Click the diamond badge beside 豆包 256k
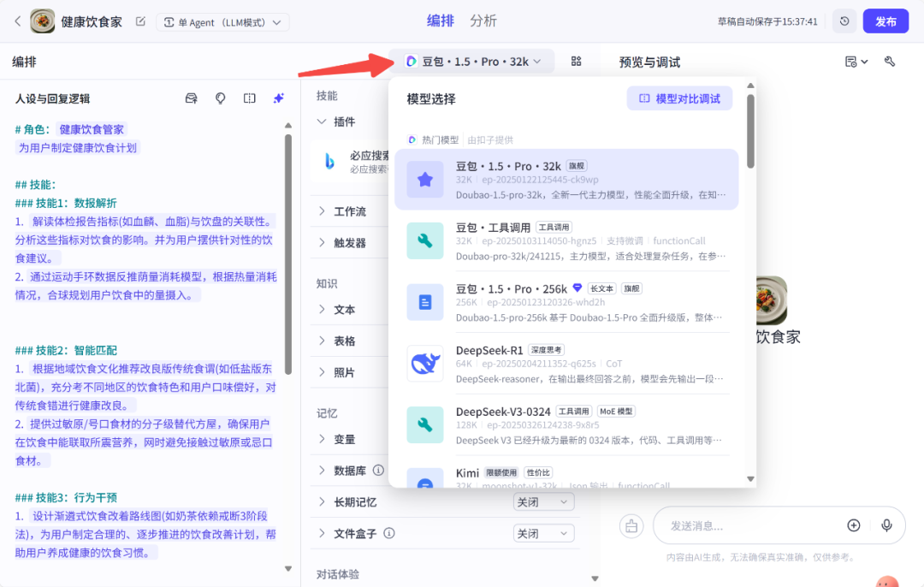The height and width of the screenshot is (587, 924). tap(577, 288)
